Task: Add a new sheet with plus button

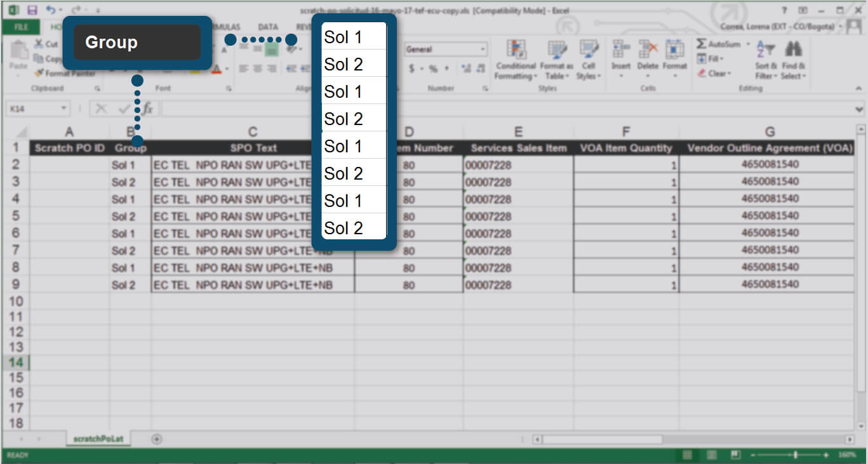Action: point(157,439)
